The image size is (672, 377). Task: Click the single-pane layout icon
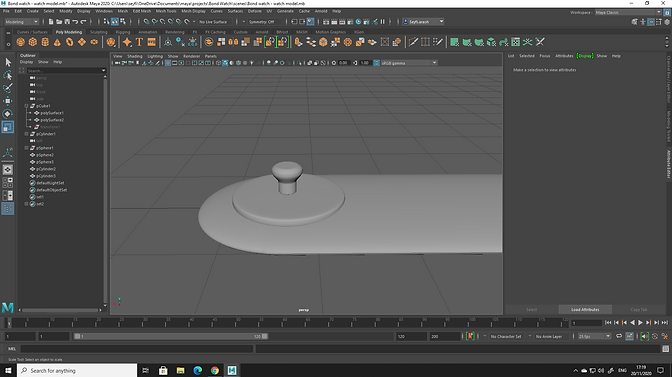tap(8, 170)
